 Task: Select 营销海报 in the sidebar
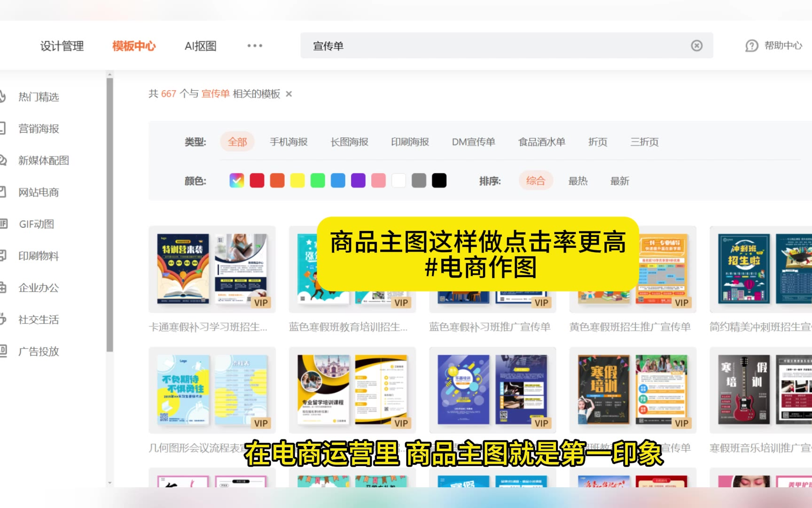[39, 129]
